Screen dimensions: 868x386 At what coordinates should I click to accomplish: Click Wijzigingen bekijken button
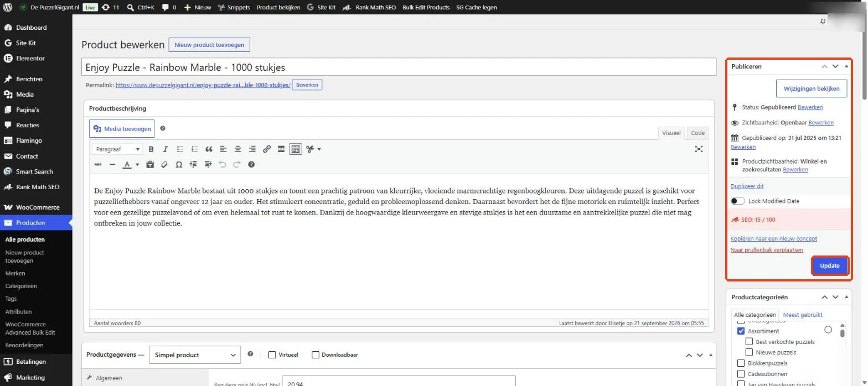pos(812,88)
